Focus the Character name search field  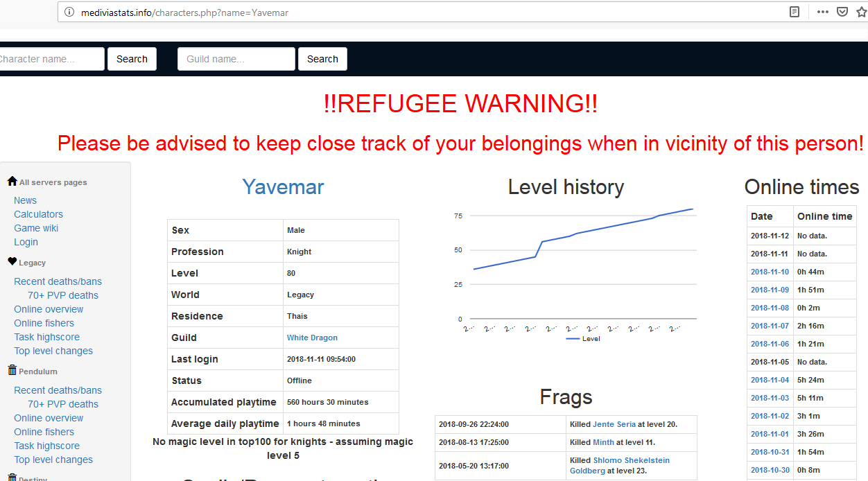(x=51, y=59)
